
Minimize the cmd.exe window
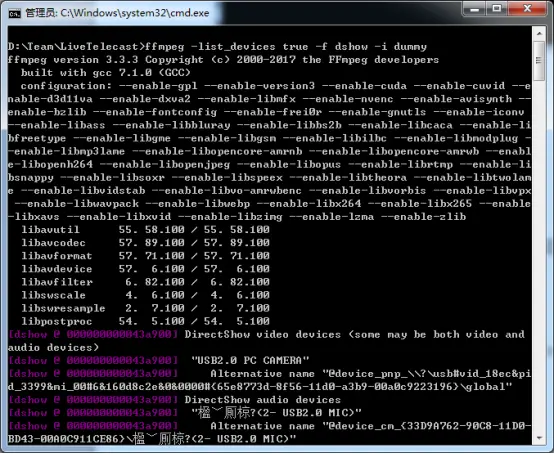[474, 9]
